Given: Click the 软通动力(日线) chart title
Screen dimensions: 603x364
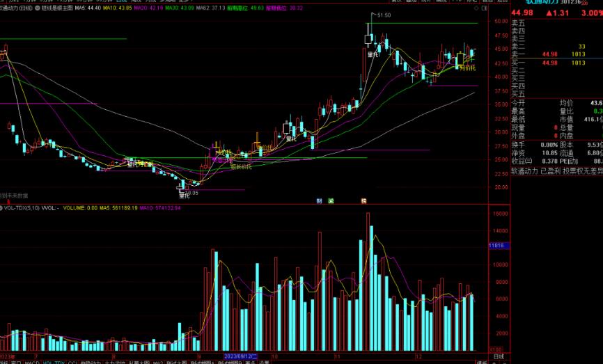Looking at the screenshot, I should 16,8.
